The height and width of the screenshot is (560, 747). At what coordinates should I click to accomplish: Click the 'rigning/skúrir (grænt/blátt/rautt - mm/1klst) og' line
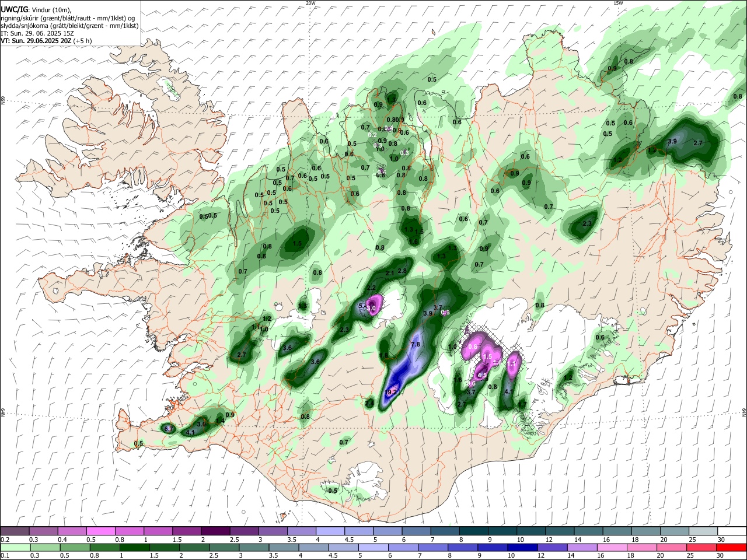point(68,18)
